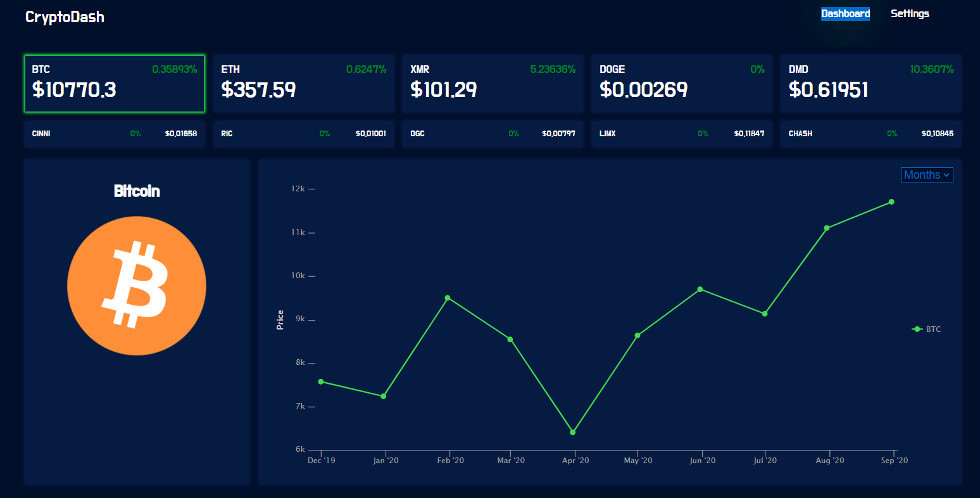Click the CryptoDash logo text
The height and width of the screenshot is (498, 980).
(x=65, y=17)
